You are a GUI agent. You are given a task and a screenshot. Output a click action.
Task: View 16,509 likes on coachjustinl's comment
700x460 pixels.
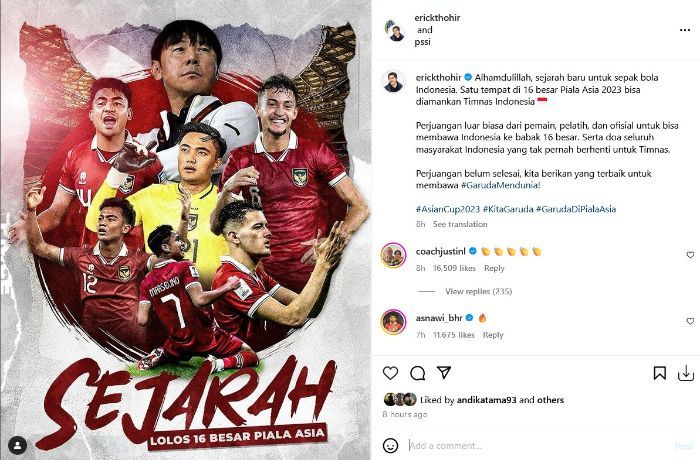click(x=454, y=268)
